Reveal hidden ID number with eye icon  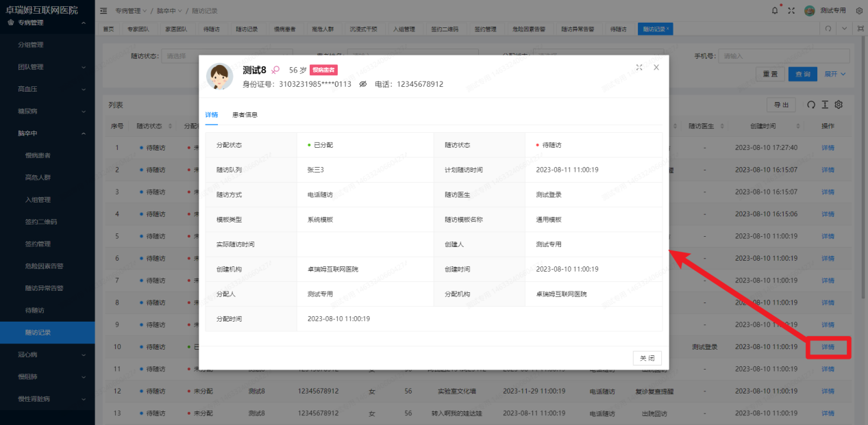(x=363, y=84)
